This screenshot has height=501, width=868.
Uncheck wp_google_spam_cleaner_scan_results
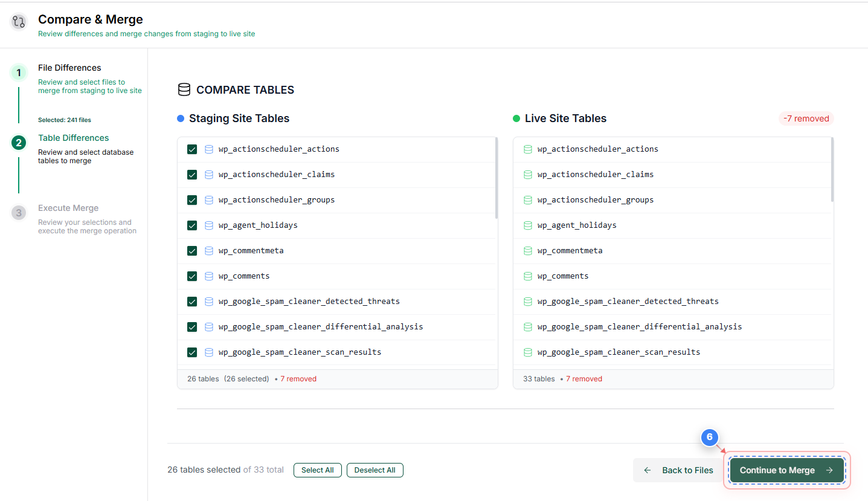[192, 352]
